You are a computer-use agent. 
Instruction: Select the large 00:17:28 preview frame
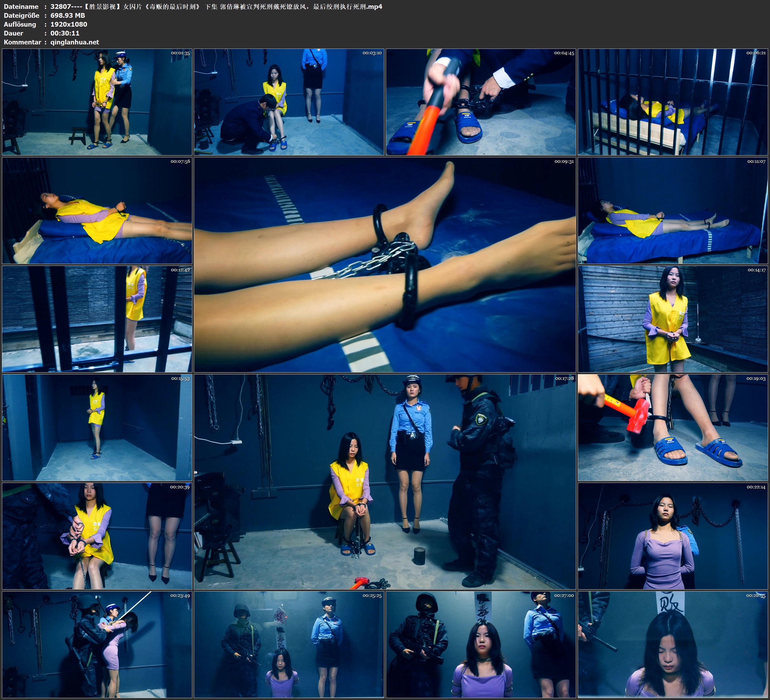point(385,481)
